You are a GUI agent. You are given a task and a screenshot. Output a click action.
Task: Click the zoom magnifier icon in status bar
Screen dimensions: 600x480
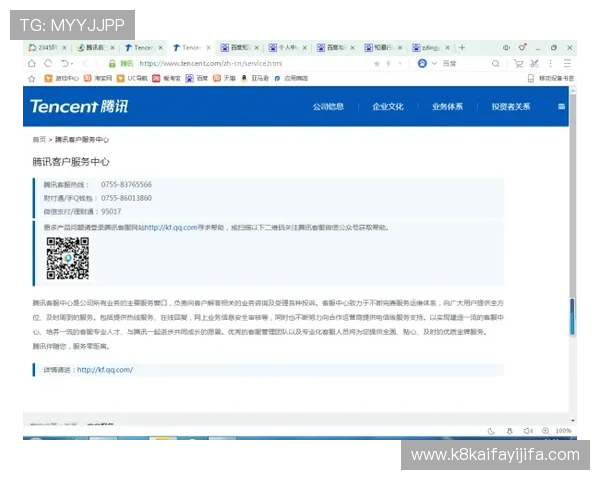pyautogui.click(x=546, y=431)
